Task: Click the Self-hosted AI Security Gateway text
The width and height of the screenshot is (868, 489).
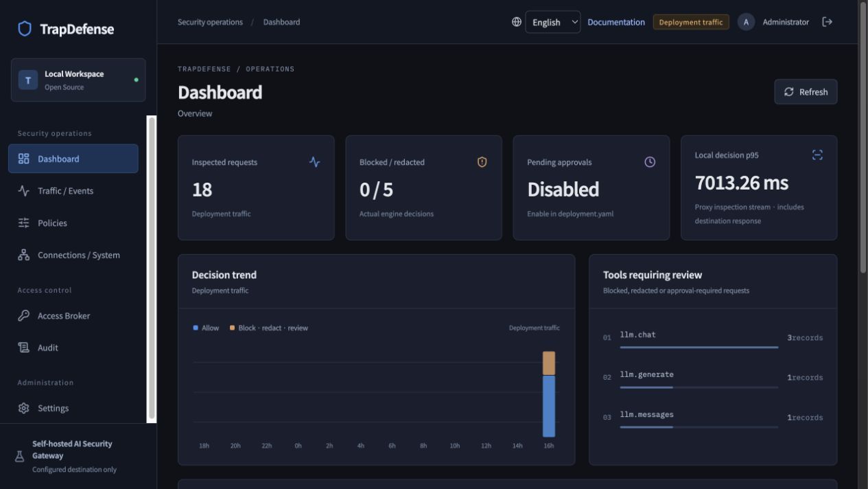Action: (72, 450)
